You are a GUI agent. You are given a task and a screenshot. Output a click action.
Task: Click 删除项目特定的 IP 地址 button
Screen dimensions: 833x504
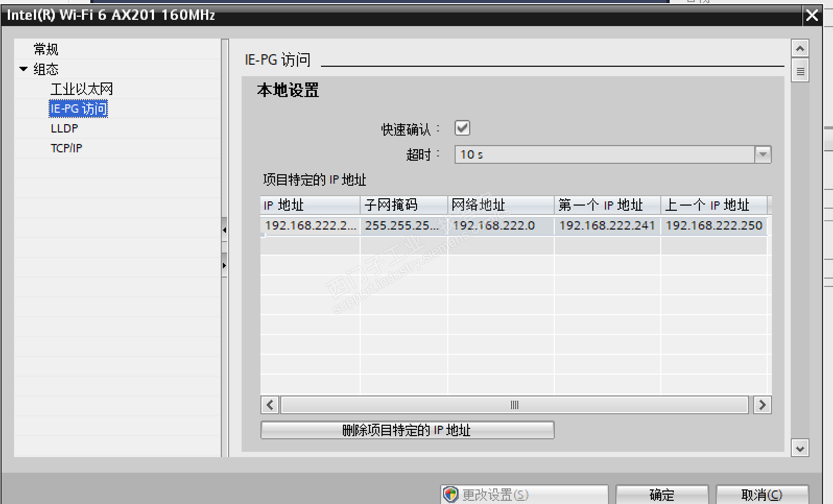coord(407,430)
